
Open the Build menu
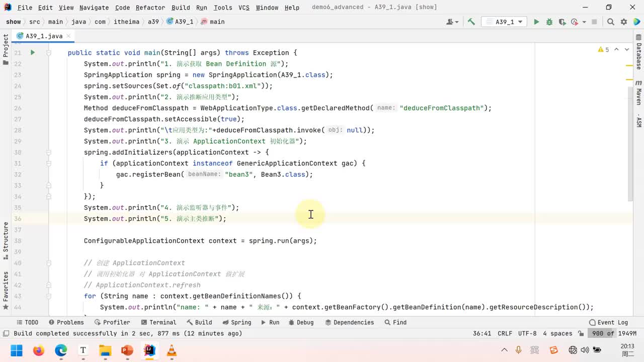tap(181, 8)
